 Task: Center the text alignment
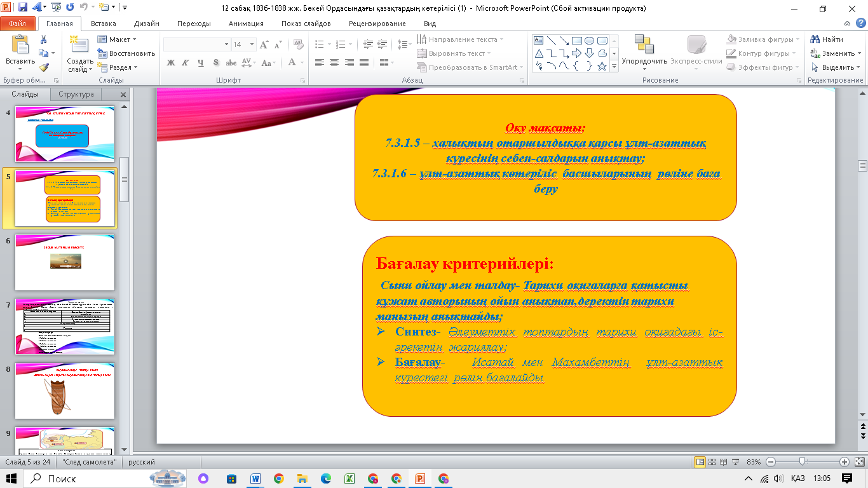click(x=334, y=63)
